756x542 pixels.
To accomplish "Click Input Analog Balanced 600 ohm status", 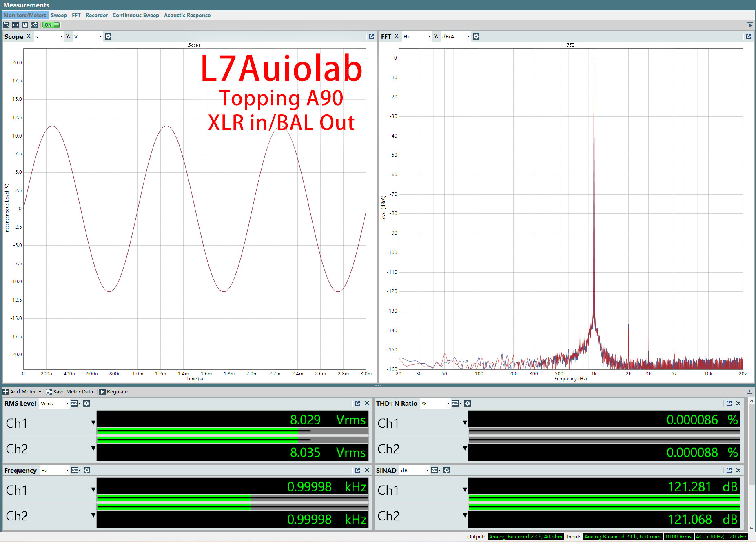I will pos(623,537).
